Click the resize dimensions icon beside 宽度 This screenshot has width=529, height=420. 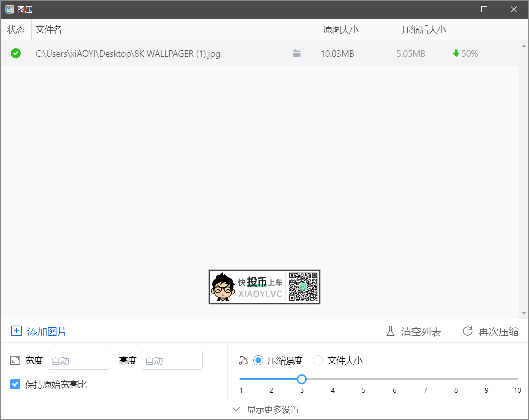tap(15, 360)
